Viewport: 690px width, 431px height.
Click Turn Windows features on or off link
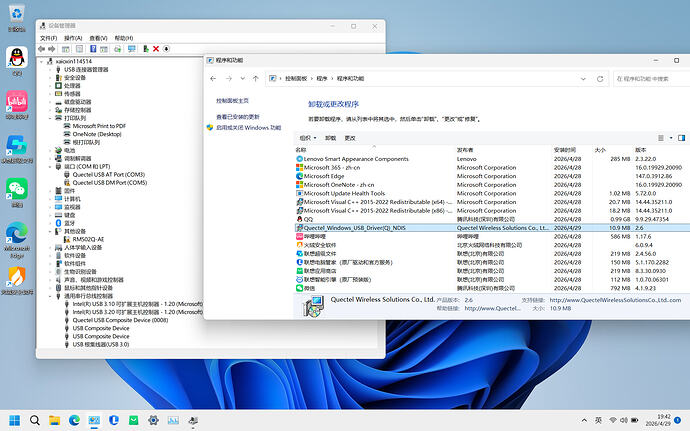tap(248, 127)
